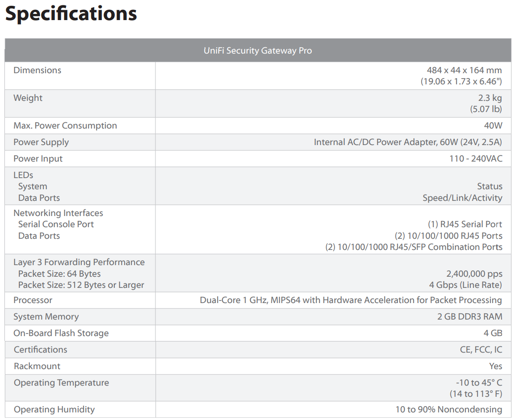Click the Certifications label
This screenshot has width=515, height=420.
pyautogui.click(x=40, y=350)
